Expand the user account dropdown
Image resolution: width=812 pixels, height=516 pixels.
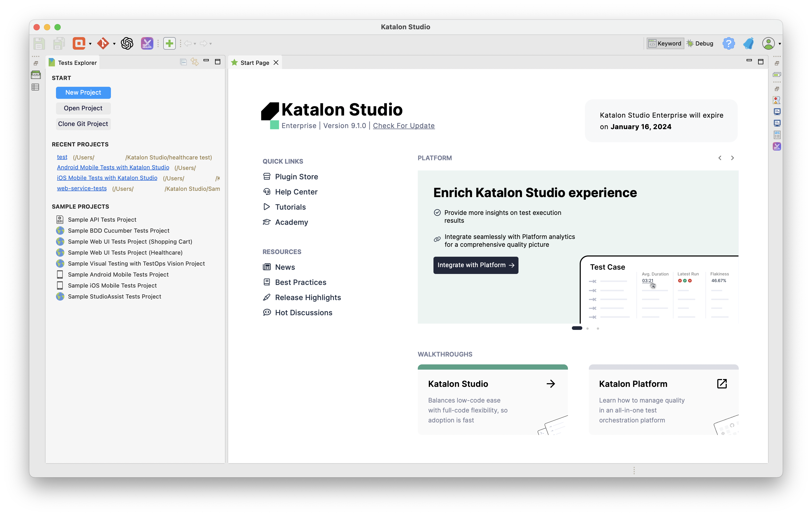[780, 44]
